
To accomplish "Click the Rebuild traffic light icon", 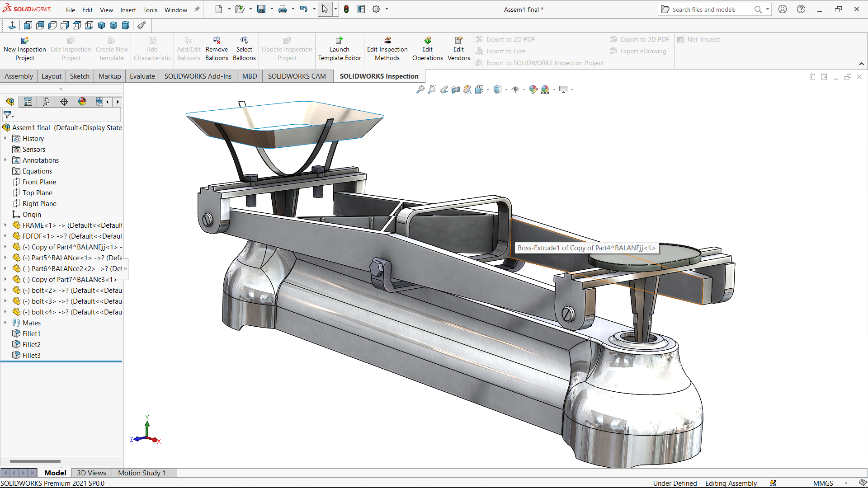I will (x=346, y=9).
